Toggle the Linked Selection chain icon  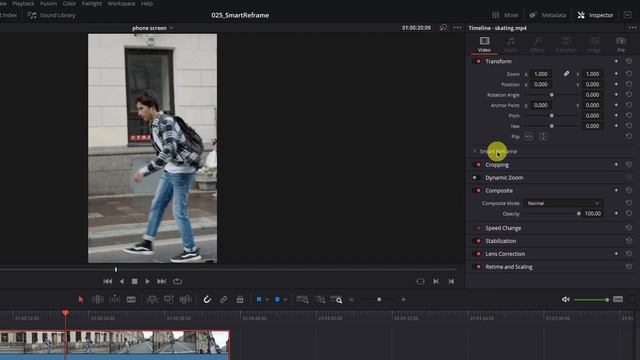tap(224, 300)
